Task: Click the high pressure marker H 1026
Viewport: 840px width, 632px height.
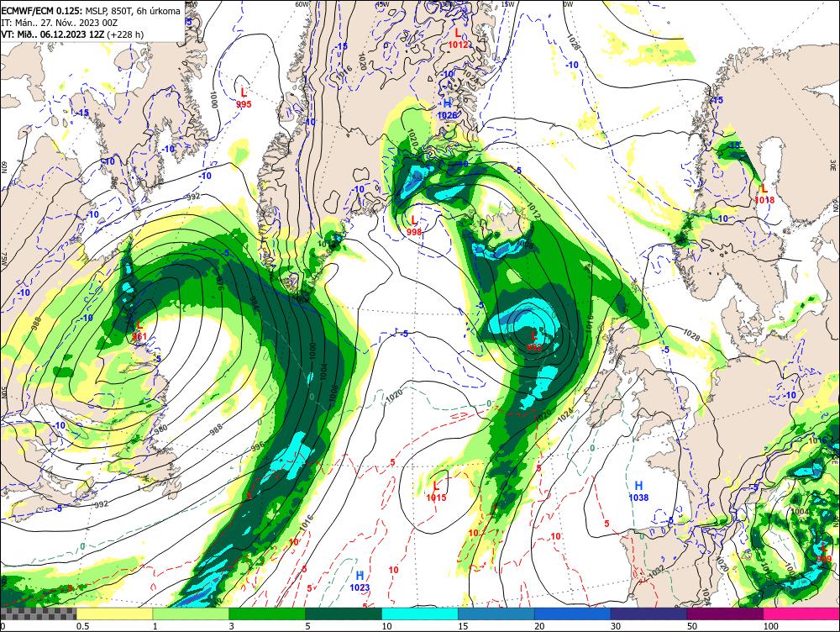Action: click(448, 109)
